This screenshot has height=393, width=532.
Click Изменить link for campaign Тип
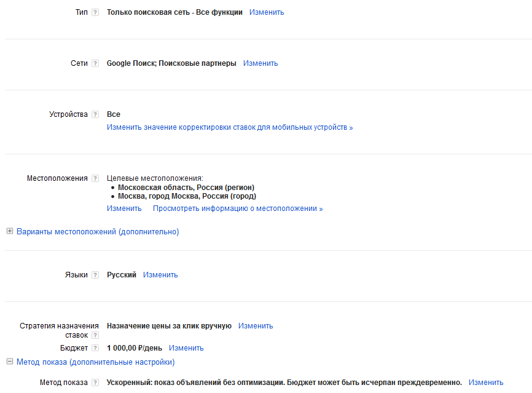click(267, 12)
